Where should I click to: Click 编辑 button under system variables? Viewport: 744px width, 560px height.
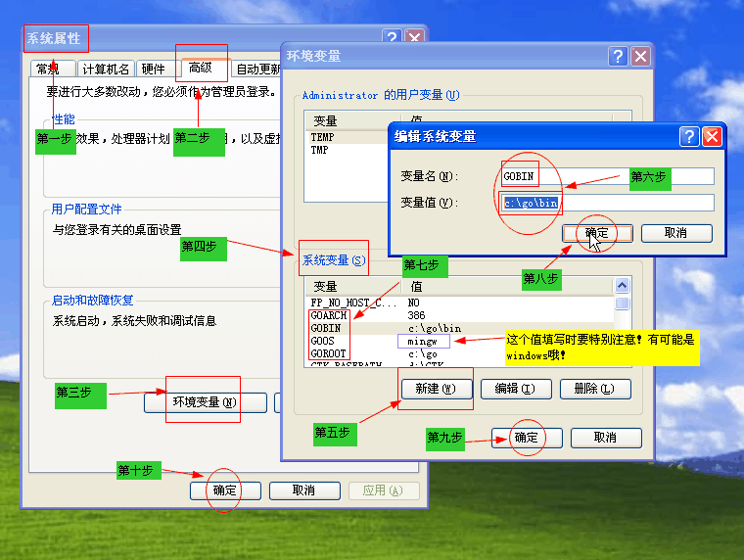516,389
